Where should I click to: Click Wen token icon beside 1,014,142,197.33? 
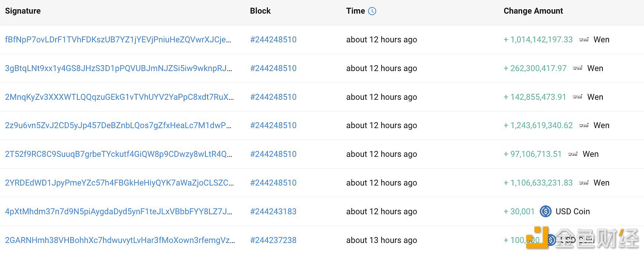[x=584, y=39]
